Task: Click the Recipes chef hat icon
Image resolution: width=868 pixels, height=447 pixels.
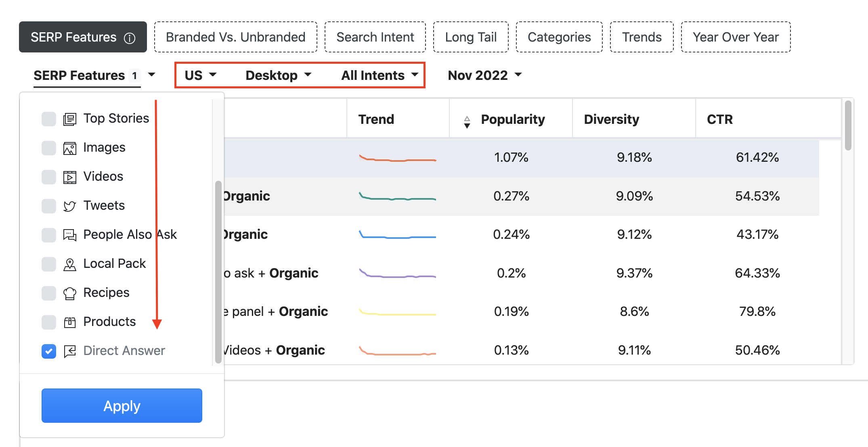Action: pos(69,293)
